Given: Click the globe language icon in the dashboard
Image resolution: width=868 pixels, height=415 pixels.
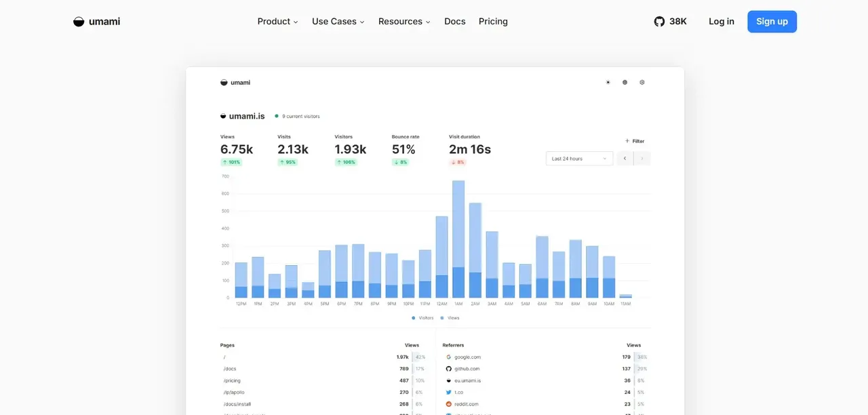Looking at the screenshot, I should click(x=625, y=83).
